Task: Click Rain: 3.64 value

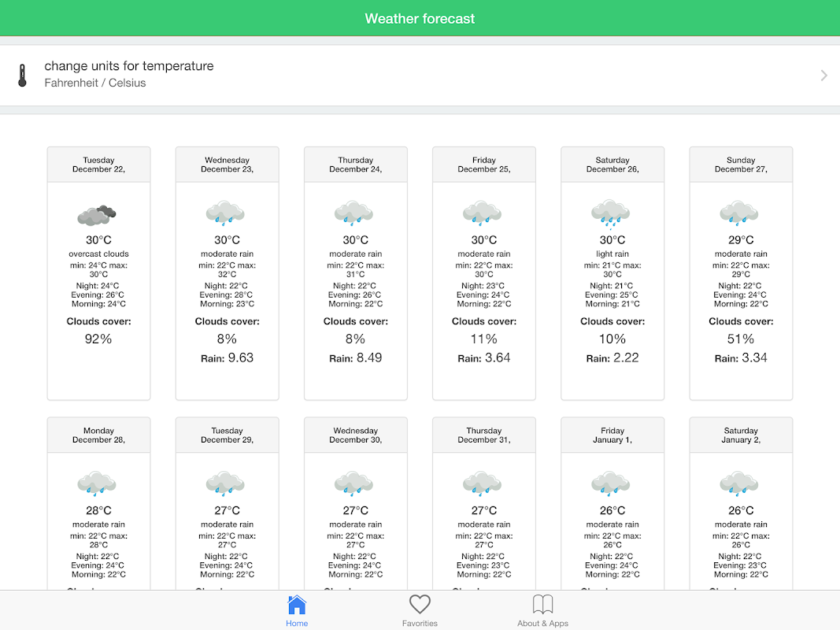Action: coord(484,358)
